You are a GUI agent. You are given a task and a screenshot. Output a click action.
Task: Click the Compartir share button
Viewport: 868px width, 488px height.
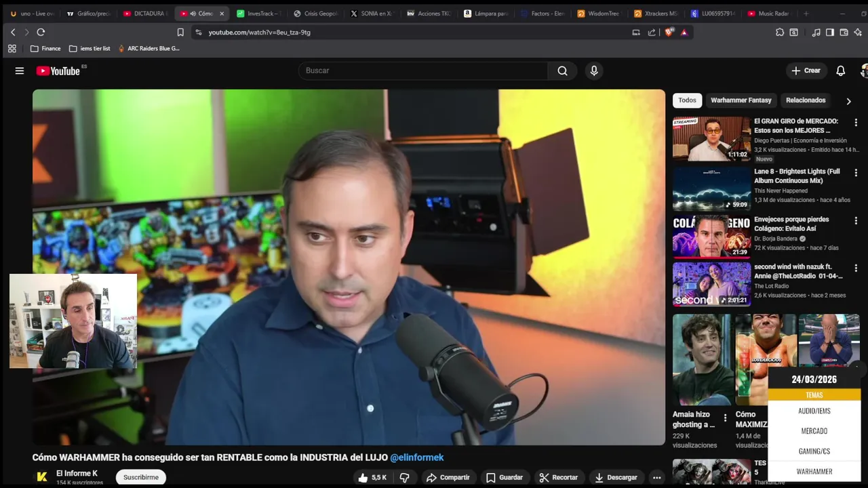point(448,477)
